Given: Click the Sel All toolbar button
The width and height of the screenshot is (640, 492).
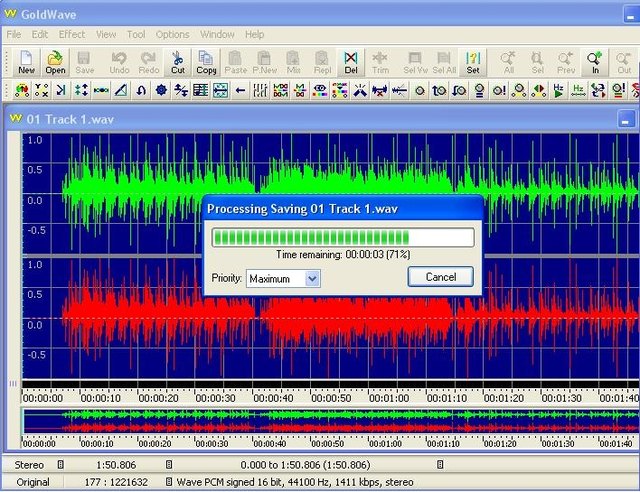Looking at the screenshot, I should pos(444,62).
